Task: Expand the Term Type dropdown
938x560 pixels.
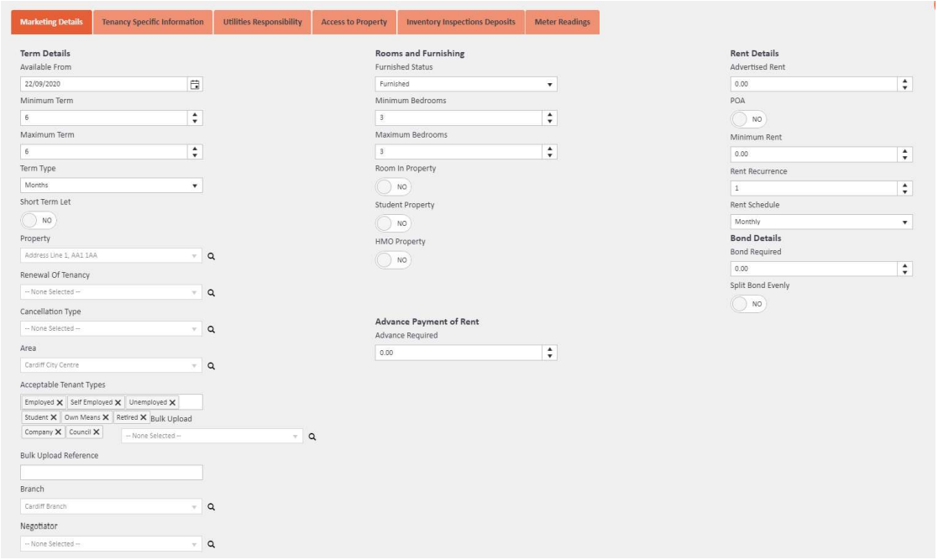Action: pos(111,186)
